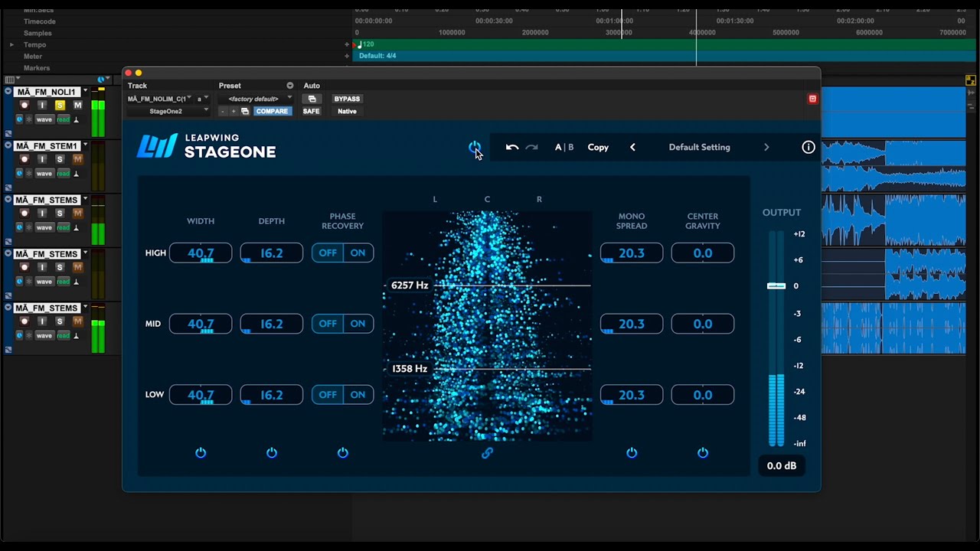Record-enable the MÃ_FM_NOLI1 track
The image size is (980, 551).
pyautogui.click(x=24, y=105)
